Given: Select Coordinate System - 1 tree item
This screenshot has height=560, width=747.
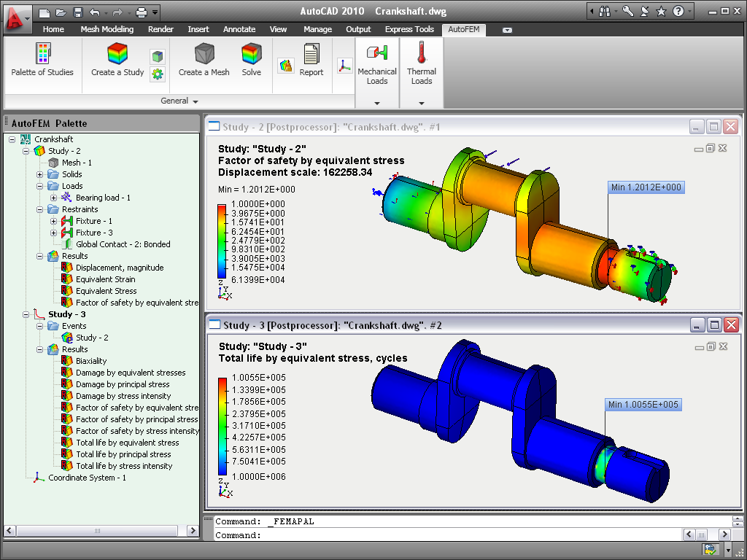Looking at the screenshot, I should tap(88, 478).
